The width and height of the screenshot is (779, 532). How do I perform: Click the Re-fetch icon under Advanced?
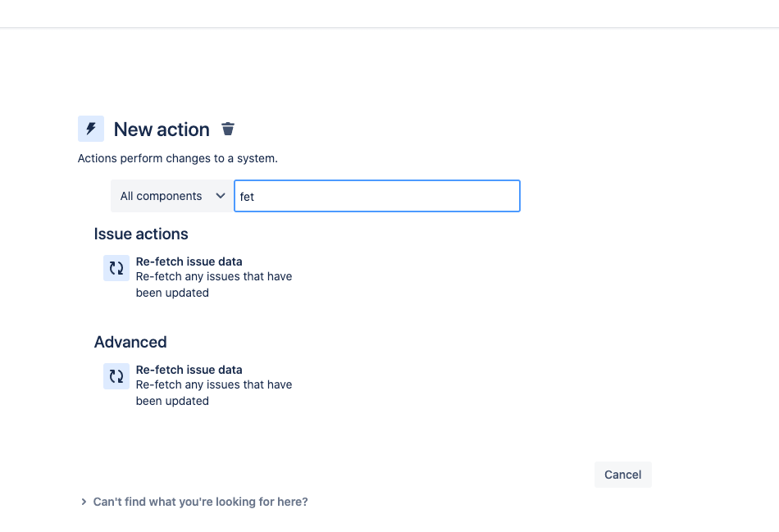point(116,376)
